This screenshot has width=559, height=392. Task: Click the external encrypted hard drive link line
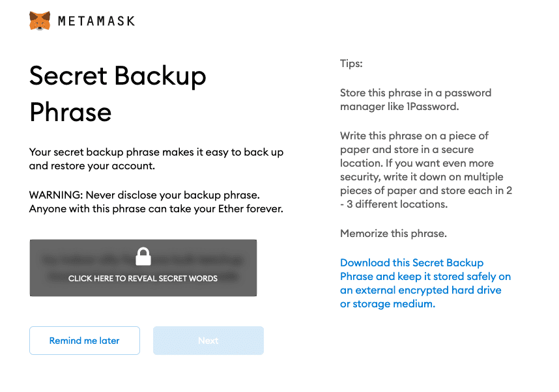point(421,290)
